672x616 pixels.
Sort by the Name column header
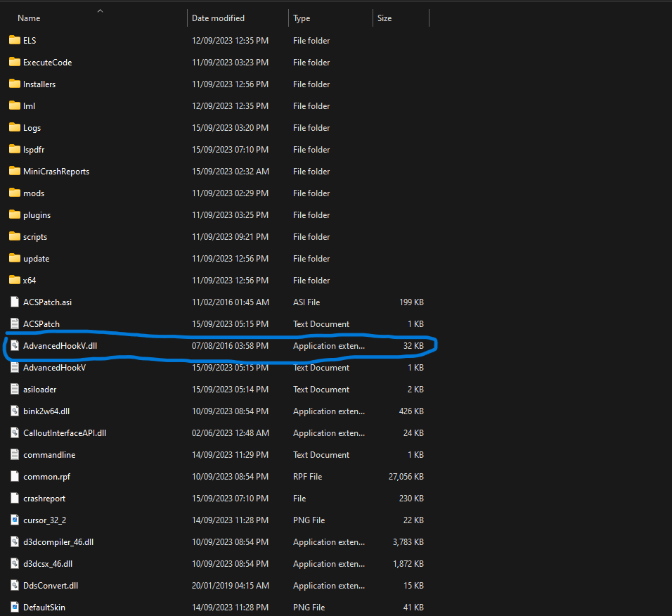[x=29, y=18]
